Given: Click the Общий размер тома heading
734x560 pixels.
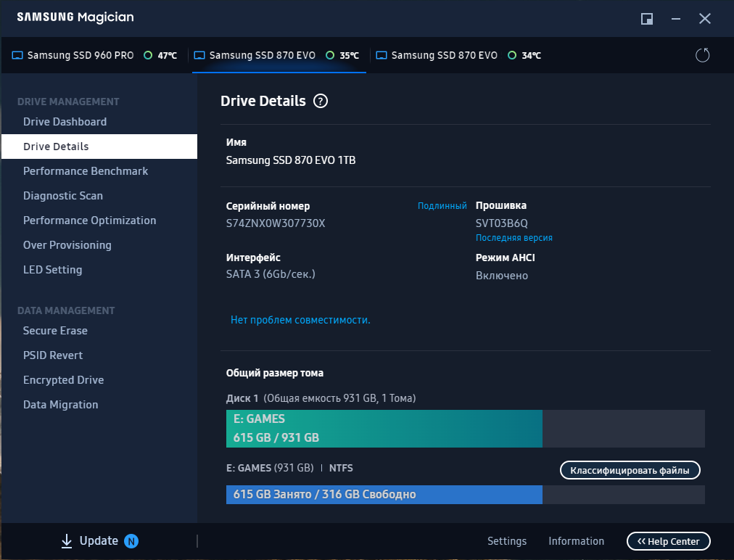Looking at the screenshot, I should 275,373.
